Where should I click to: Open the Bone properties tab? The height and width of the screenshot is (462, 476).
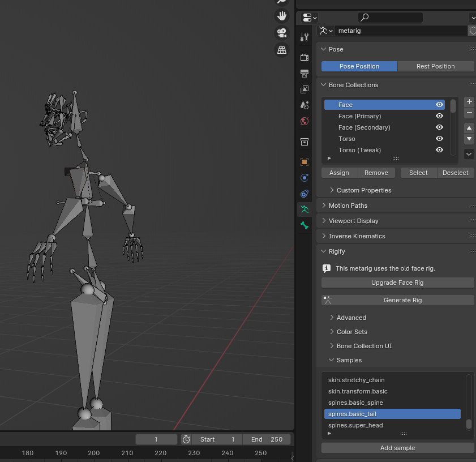tap(305, 225)
